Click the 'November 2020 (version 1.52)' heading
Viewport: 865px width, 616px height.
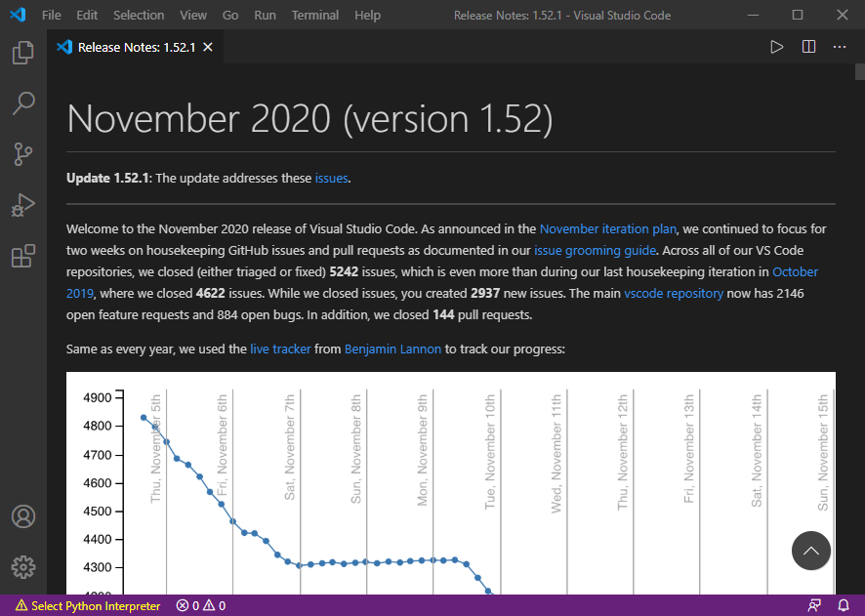(309, 118)
